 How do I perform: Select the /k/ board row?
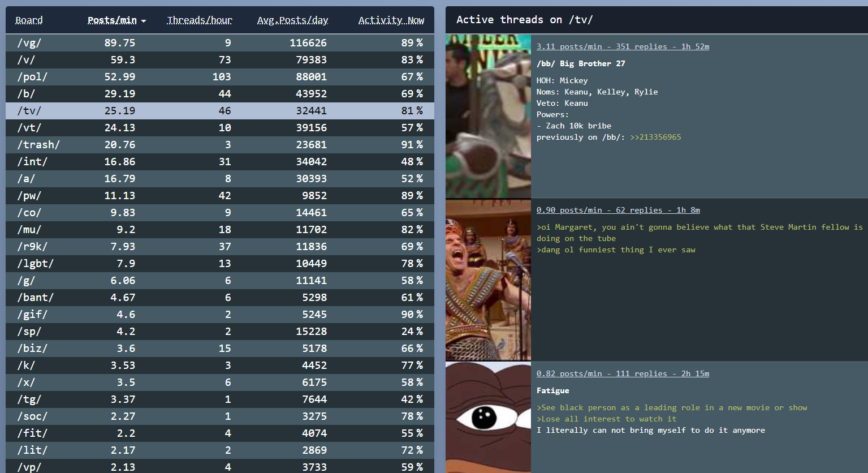point(220,365)
